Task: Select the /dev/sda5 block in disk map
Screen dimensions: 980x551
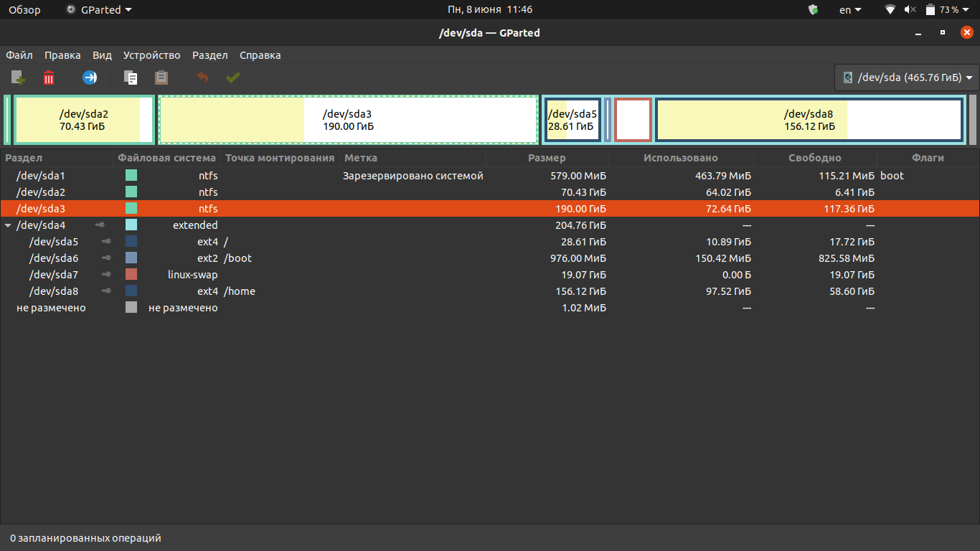Action: 573,120
